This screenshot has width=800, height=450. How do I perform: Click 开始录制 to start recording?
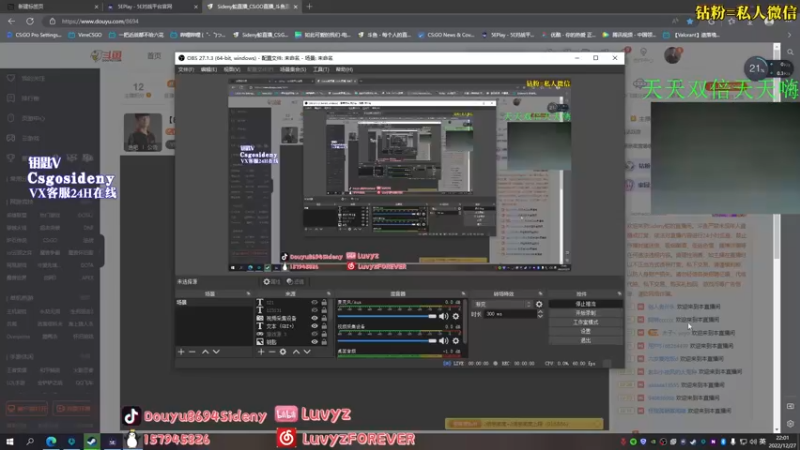point(585,313)
